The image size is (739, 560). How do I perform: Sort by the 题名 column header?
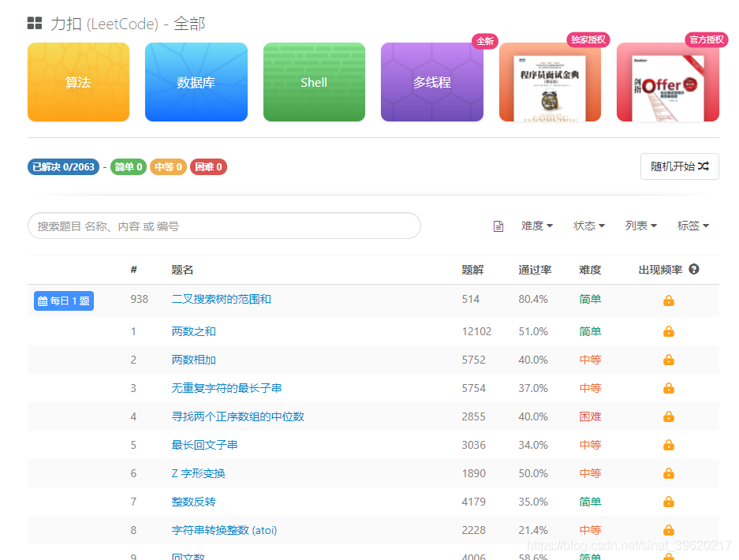click(x=182, y=270)
